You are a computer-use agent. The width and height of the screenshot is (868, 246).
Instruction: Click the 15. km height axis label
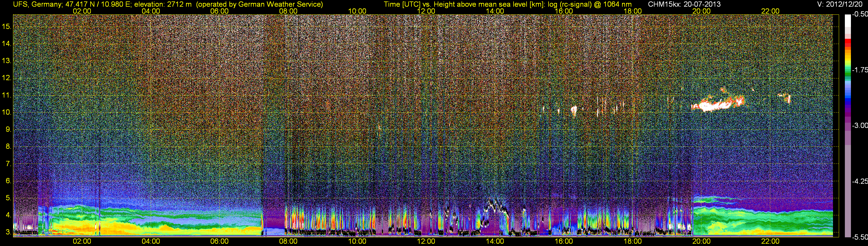(7, 27)
